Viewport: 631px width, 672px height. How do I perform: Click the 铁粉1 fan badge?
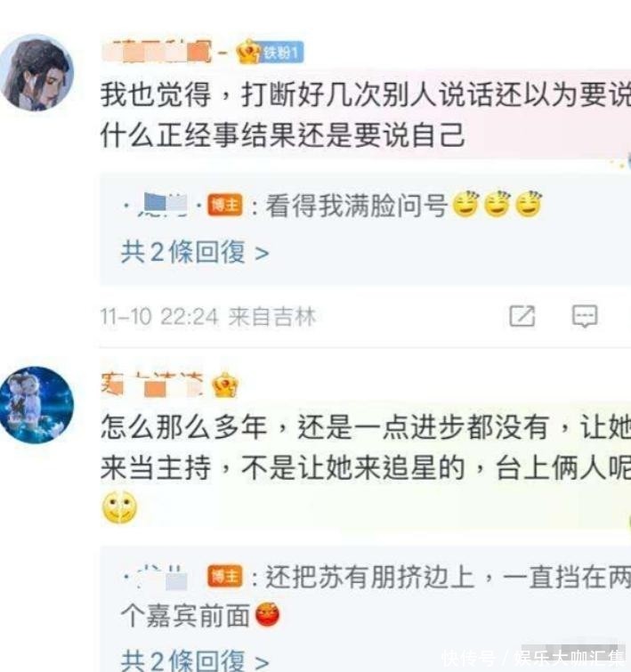point(282,53)
